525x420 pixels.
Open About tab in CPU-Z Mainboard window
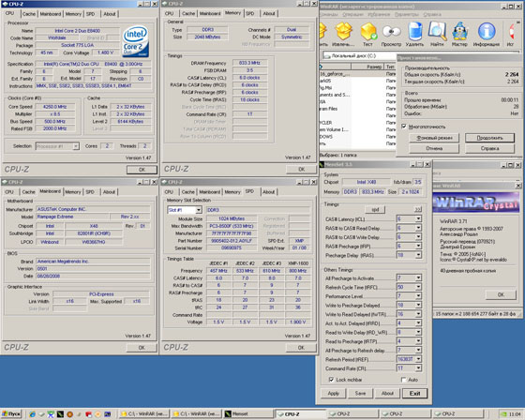click(109, 192)
